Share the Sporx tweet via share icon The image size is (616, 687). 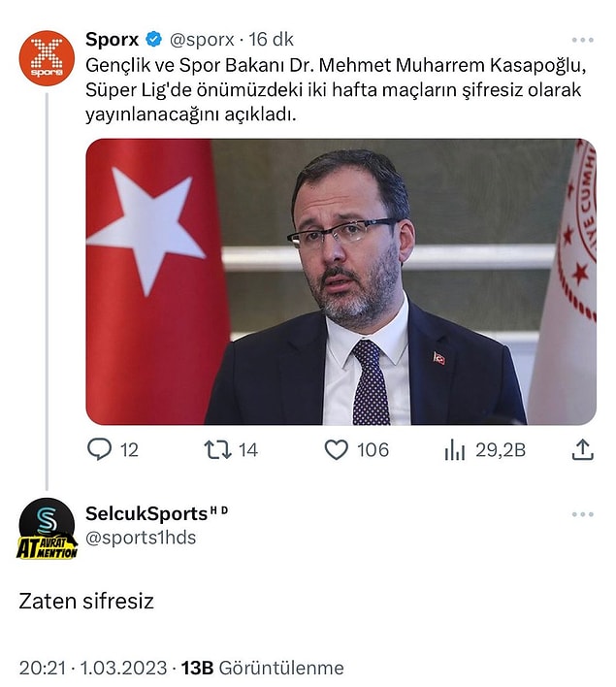(x=582, y=450)
